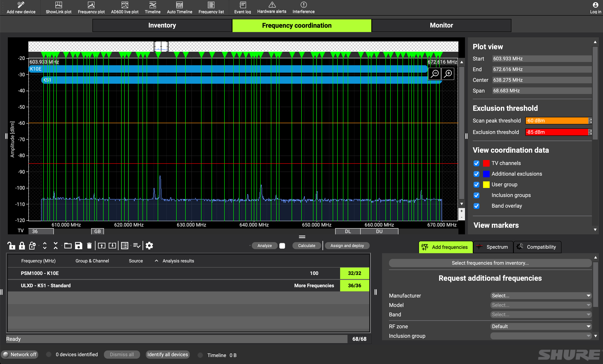Screen dimensions: 603x364
Task: Adjust Scan peak threshold stepper arrows
Action: (590, 120)
